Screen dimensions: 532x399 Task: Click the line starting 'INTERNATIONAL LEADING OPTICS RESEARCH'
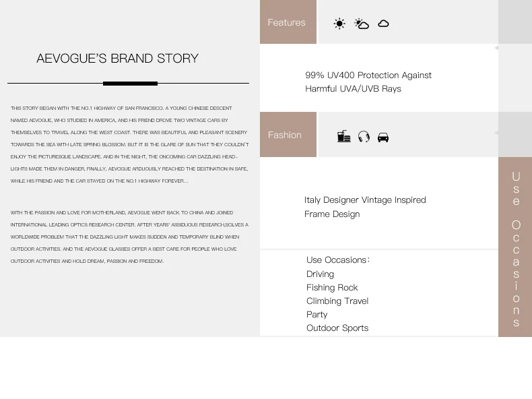[x=129, y=225]
